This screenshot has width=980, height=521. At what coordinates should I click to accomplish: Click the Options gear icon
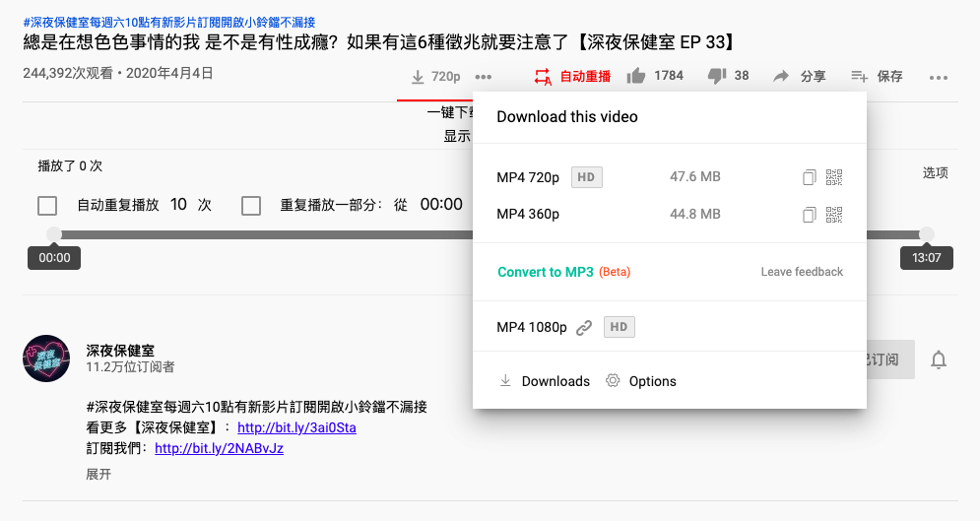[613, 380]
